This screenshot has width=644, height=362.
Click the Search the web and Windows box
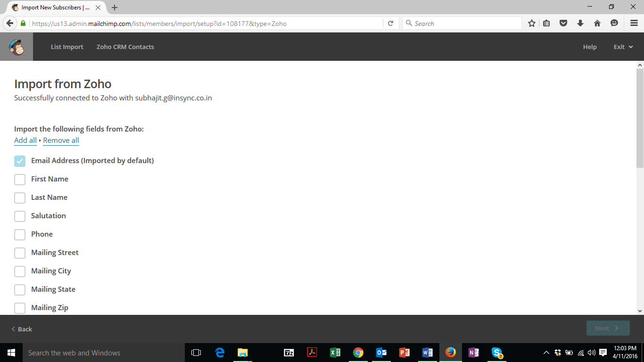coord(104,353)
